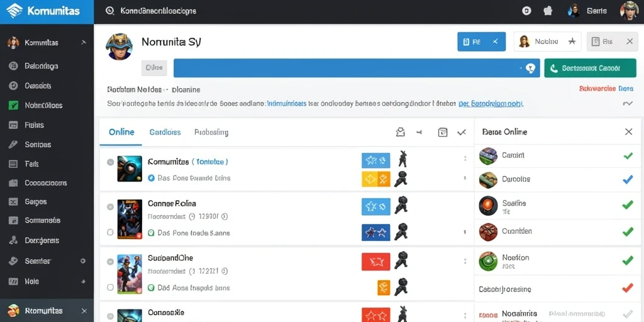The width and height of the screenshot is (644, 322).
Task: Open the user avatar at the top right corner
Action: 629,11
